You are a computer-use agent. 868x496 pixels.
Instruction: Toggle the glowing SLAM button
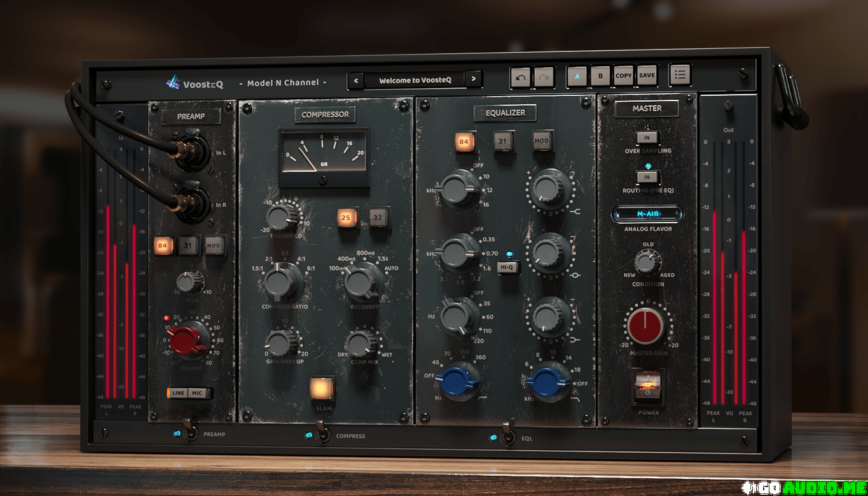click(x=322, y=388)
